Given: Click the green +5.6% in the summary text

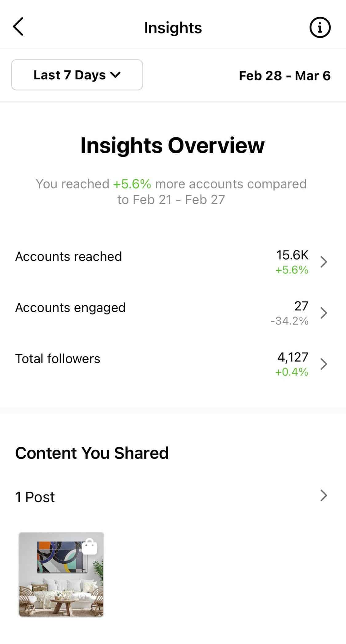Looking at the screenshot, I should 132,184.
